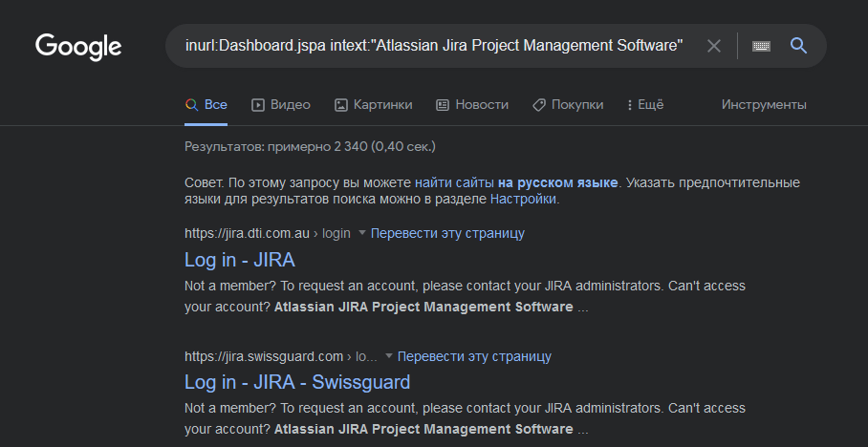868x447 pixels.
Task: Clear the search query with X icon
Action: pos(713,46)
